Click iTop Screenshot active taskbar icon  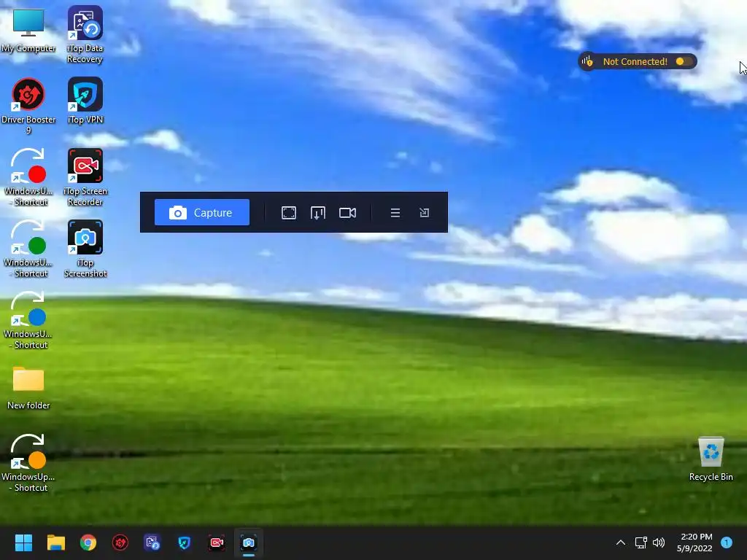[249, 542]
